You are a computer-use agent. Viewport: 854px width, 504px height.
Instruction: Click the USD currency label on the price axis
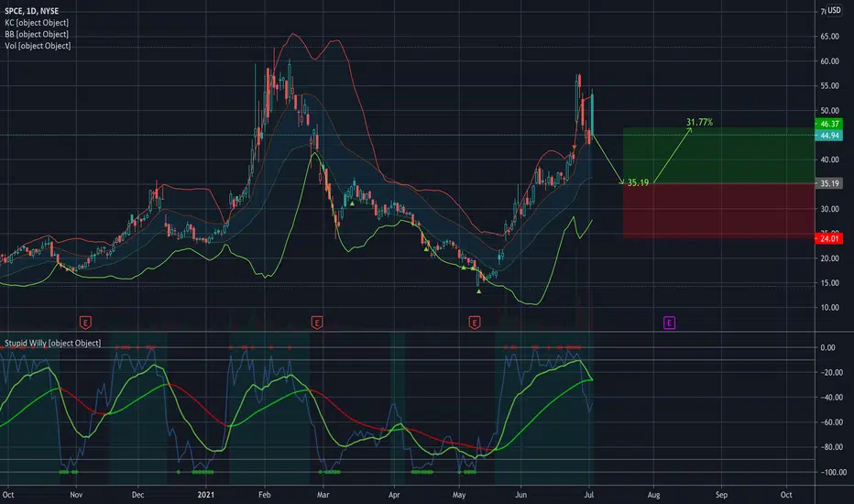click(x=834, y=10)
